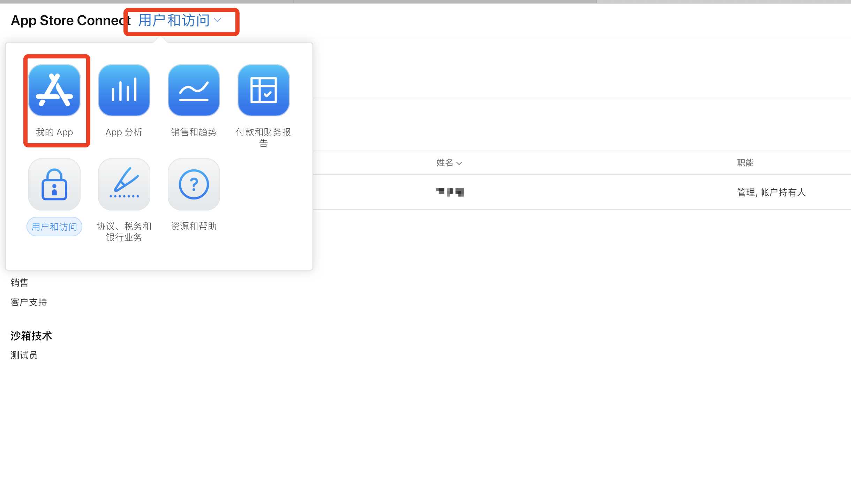The height and width of the screenshot is (504, 851).
Task: Click the 付款和财务报告 label
Action: tap(264, 137)
